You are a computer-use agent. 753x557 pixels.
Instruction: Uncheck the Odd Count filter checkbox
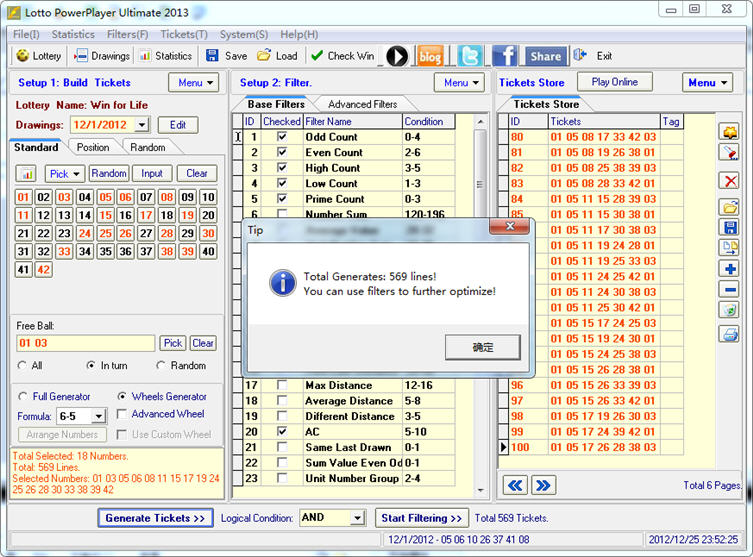pos(282,137)
